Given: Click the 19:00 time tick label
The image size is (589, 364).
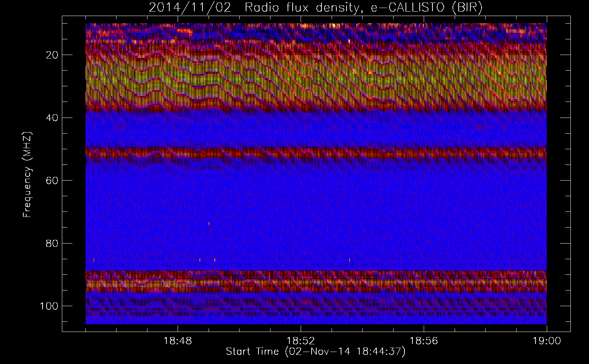Looking at the screenshot, I should (x=547, y=341).
